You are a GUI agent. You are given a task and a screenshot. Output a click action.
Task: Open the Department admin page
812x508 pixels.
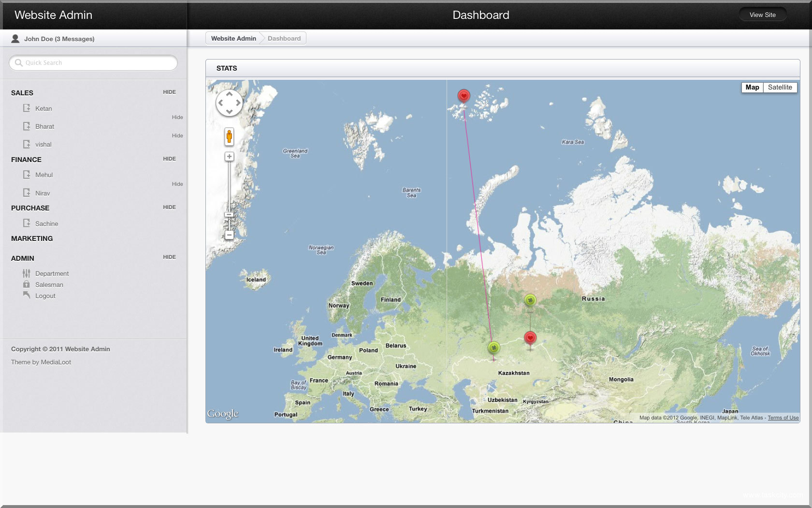(52, 273)
